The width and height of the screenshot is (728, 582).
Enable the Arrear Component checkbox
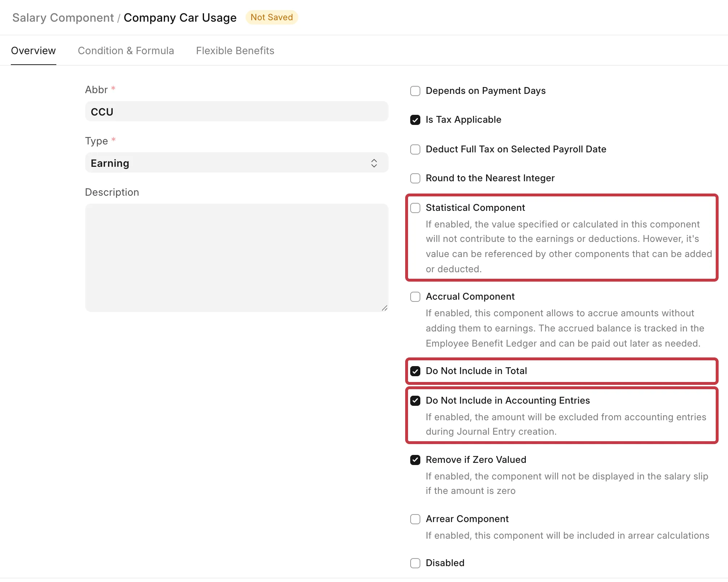[415, 519]
